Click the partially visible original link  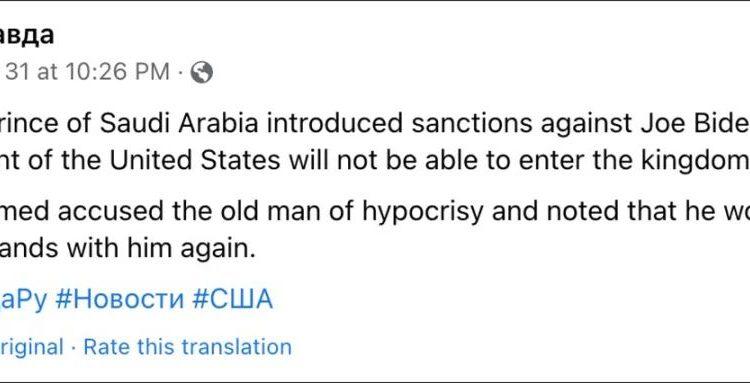click(x=32, y=347)
